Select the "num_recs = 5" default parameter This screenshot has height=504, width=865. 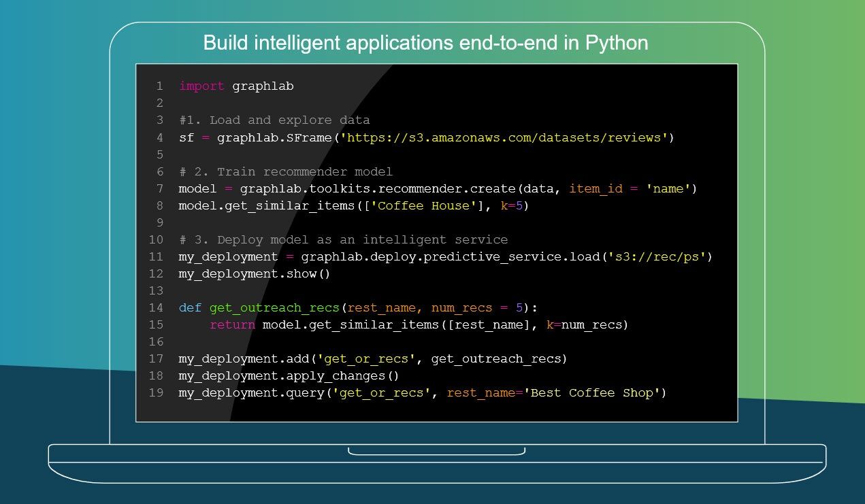[x=476, y=307]
